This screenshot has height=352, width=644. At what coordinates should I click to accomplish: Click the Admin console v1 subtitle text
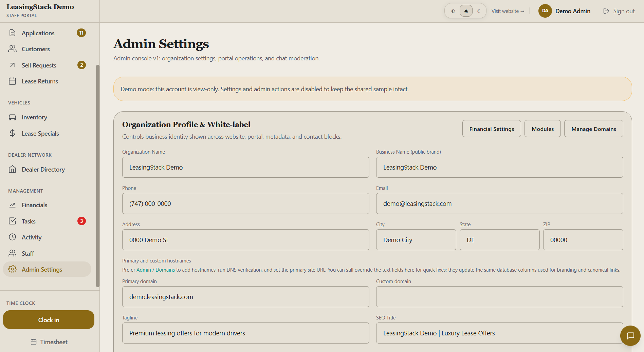pyautogui.click(x=217, y=58)
